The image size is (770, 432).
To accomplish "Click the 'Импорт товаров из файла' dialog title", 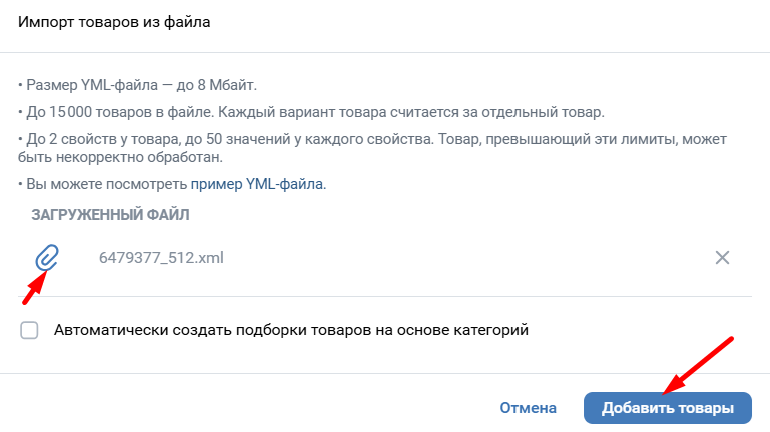I will coord(115,22).
